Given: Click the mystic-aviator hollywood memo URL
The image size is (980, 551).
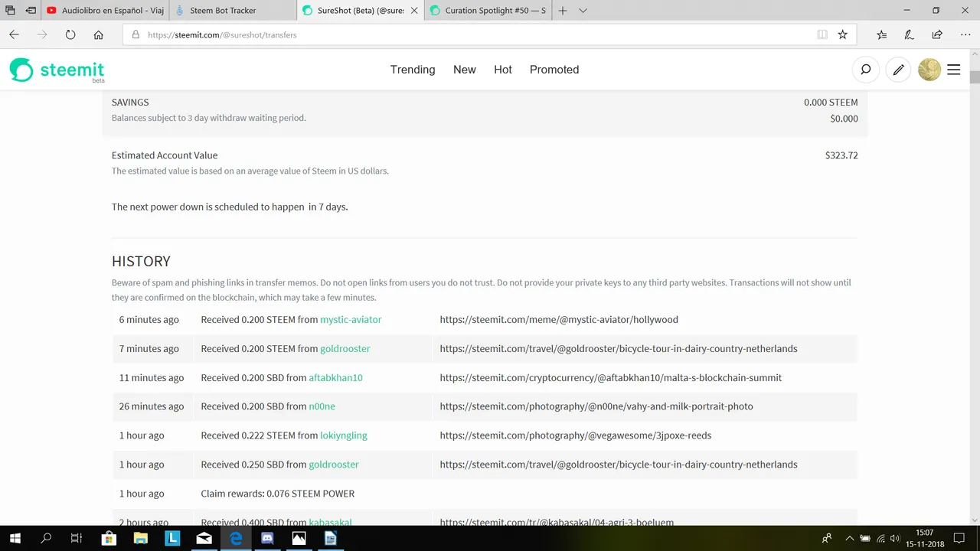Looking at the screenshot, I should click(559, 319).
